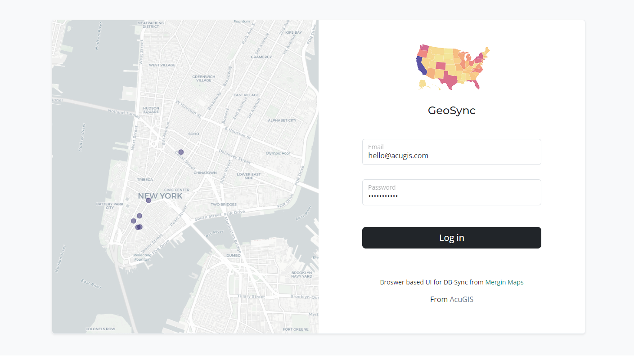Select the marker beneath the NEW YORK label
This screenshot has width=634, height=364.
click(148, 200)
